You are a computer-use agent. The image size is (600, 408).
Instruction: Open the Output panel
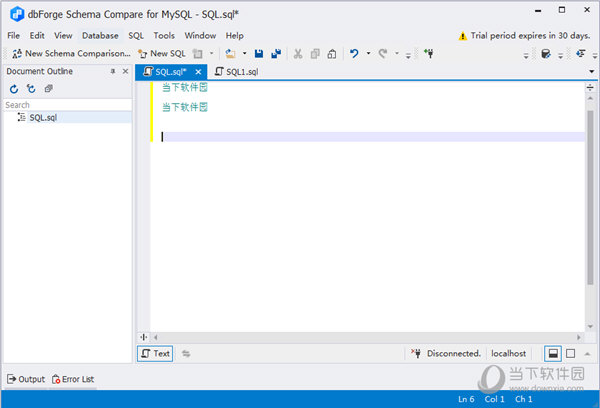pyautogui.click(x=26, y=379)
